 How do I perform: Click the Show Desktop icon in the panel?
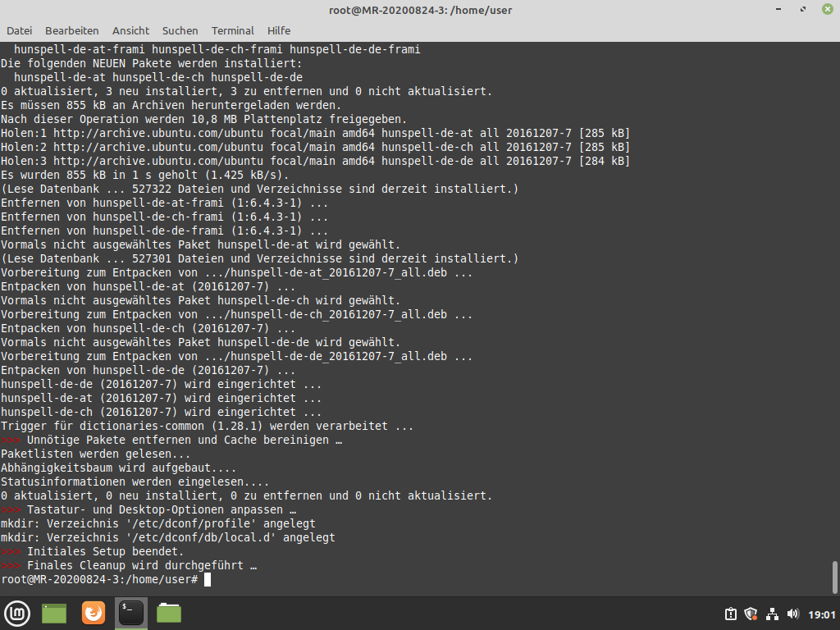pyautogui.click(x=54, y=613)
